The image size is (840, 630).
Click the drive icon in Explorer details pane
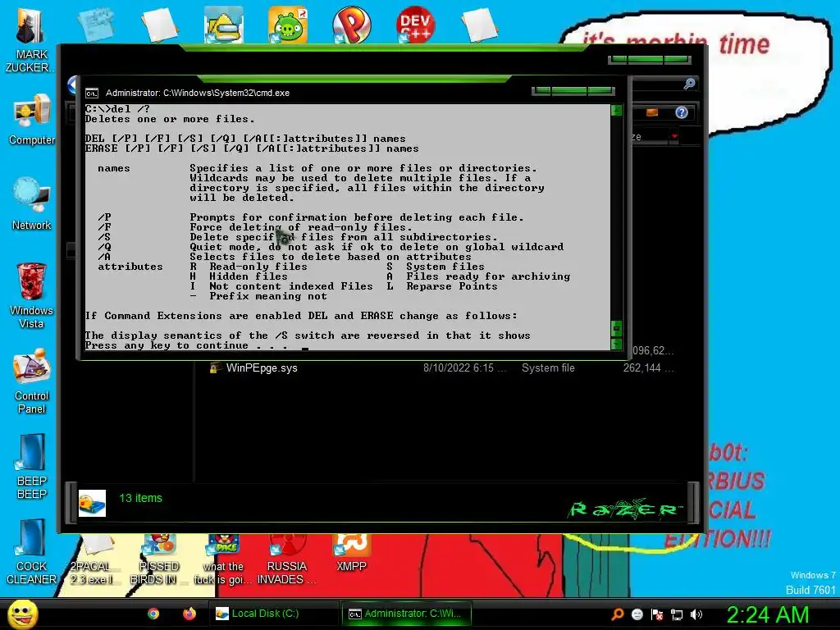point(92,503)
